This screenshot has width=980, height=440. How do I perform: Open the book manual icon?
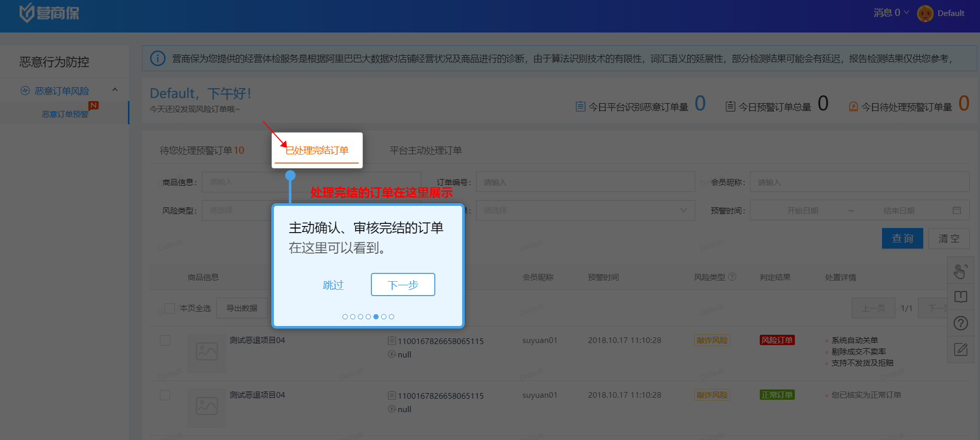click(x=960, y=297)
